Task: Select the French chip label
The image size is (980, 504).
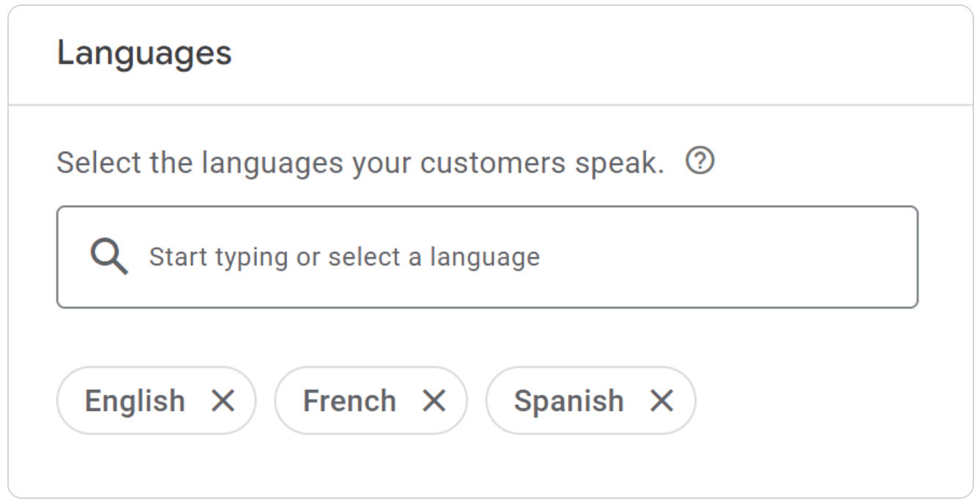Action: pos(349,401)
